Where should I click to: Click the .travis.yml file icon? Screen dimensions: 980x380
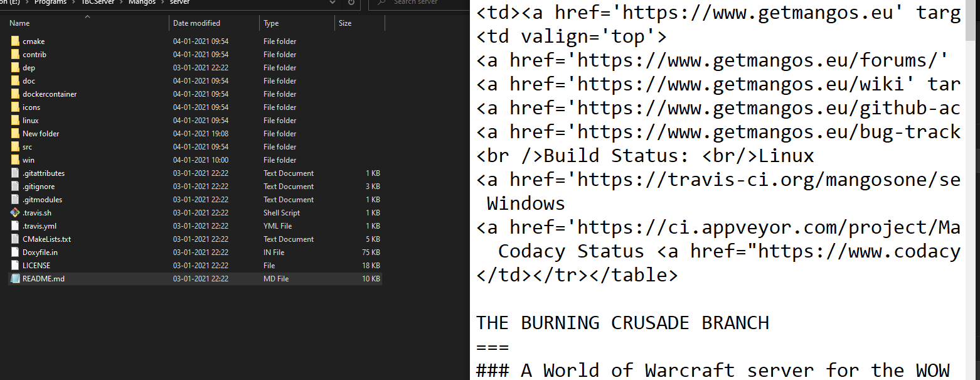(x=15, y=226)
